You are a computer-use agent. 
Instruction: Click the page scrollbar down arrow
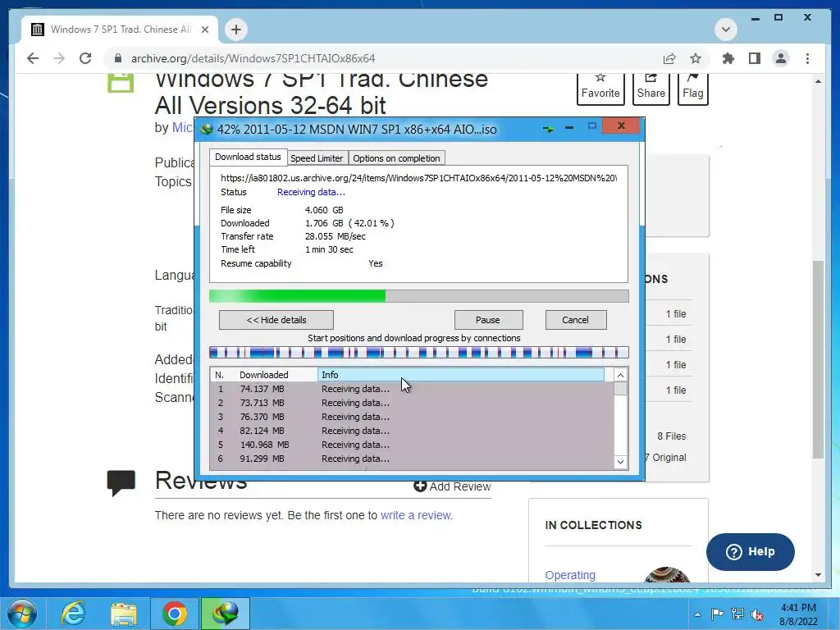point(818,575)
